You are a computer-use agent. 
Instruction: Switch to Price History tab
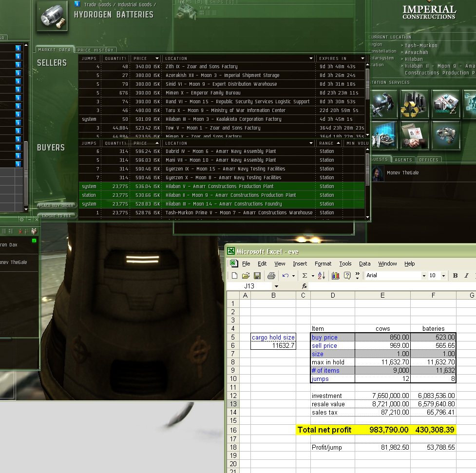coord(95,50)
